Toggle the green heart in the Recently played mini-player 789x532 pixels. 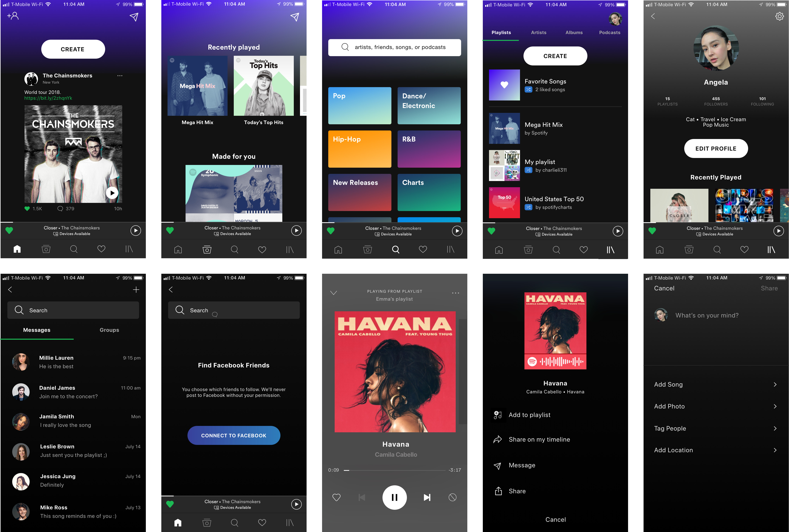coord(170,230)
